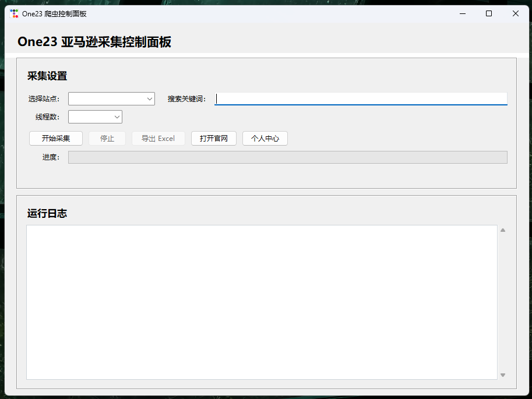
Task: Click inside the 运行日志 log text area
Action: pyautogui.click(x=262, y=302)
